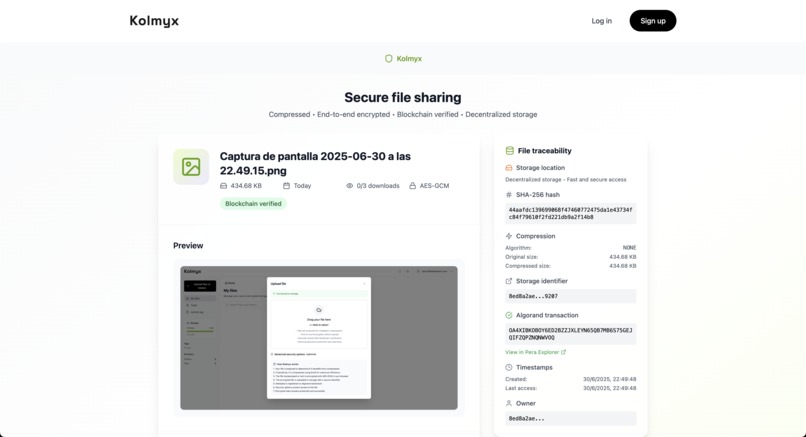Click the checkmark icon beside Algorand transaction
The width and height of the screenshot is (806, 437).
tap(509, 315)
